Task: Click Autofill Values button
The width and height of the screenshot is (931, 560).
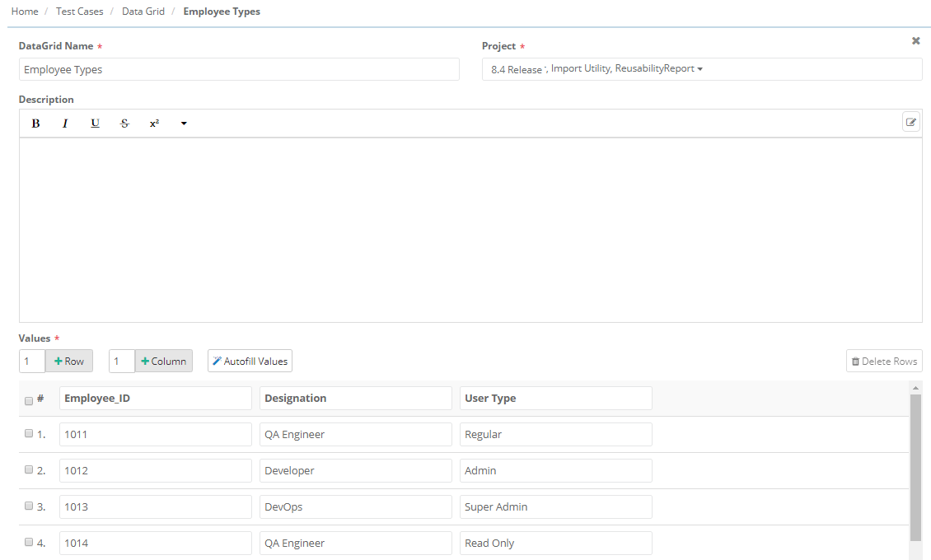Action: (x=250, y=362)
